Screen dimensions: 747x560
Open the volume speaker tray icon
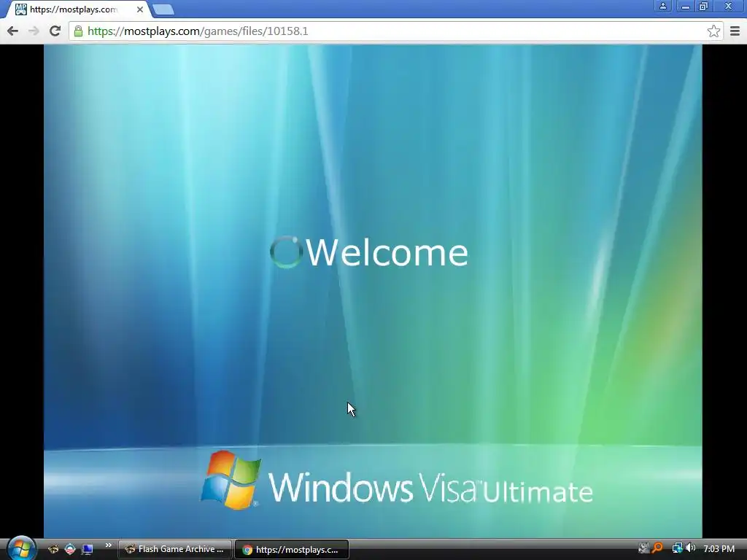691,548
